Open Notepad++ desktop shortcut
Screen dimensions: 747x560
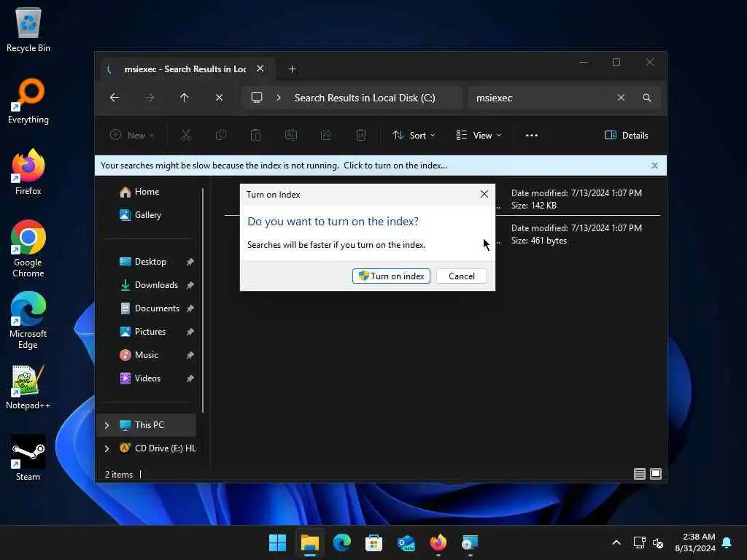[x=28, y=387]
